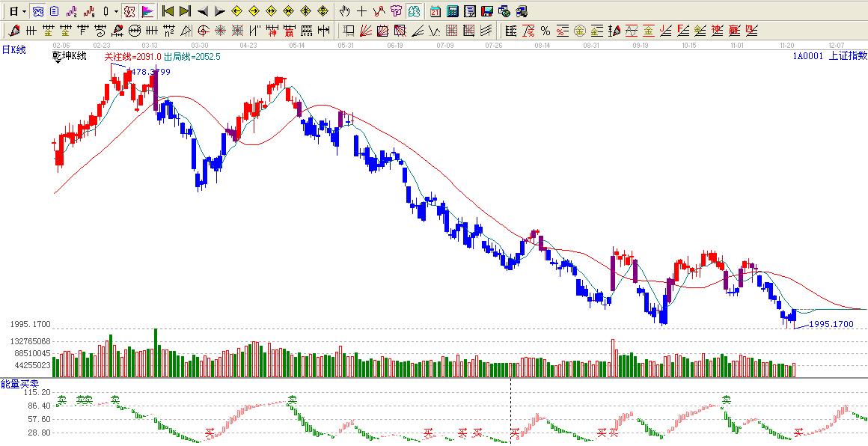This screenshot has height=446, width=868.
Task: Click the play forward triangle icon
Action: click(x=219, y=11)
